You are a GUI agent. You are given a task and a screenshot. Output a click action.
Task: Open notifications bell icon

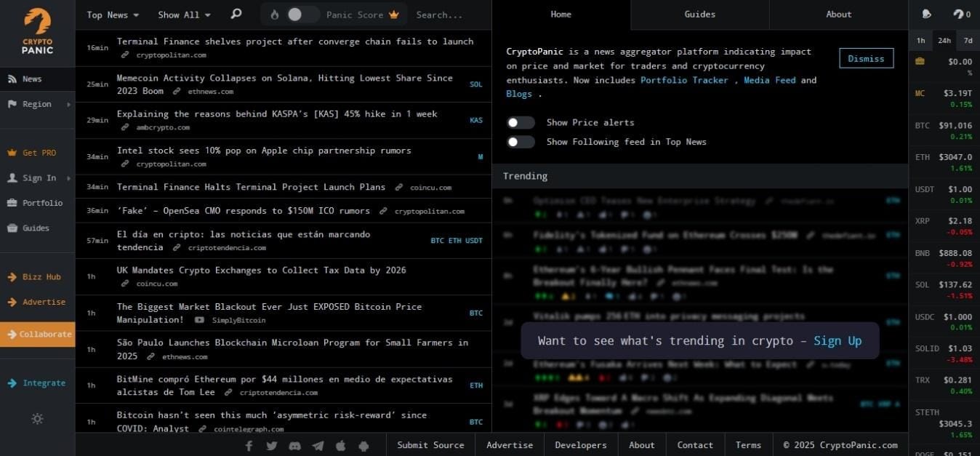[x=926, y=14]
